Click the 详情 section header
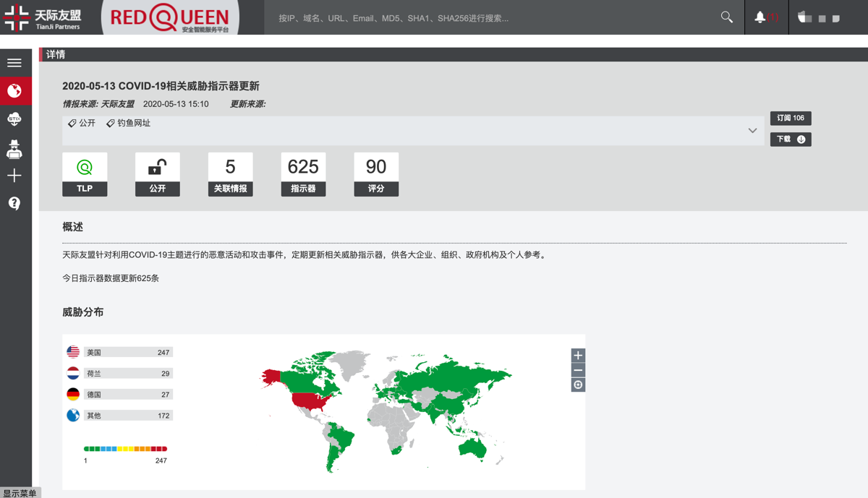 click(x=56, y=54)
